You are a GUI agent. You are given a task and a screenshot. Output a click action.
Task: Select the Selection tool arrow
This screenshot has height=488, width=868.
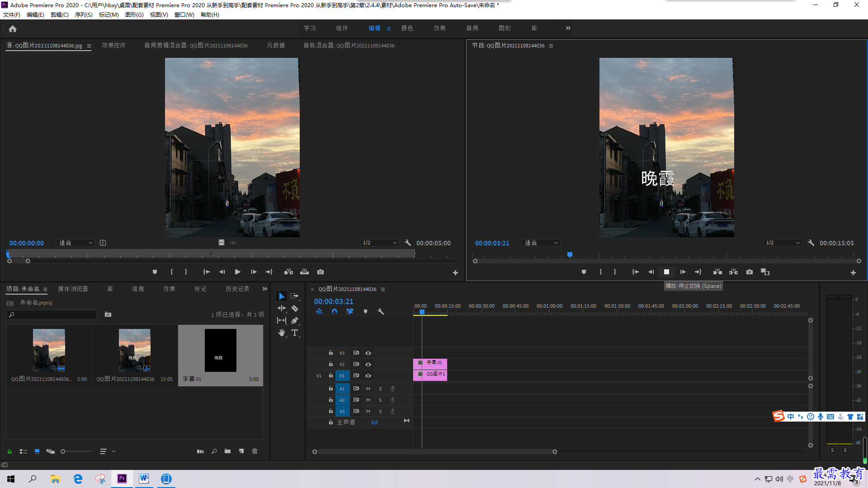(282, 296)
